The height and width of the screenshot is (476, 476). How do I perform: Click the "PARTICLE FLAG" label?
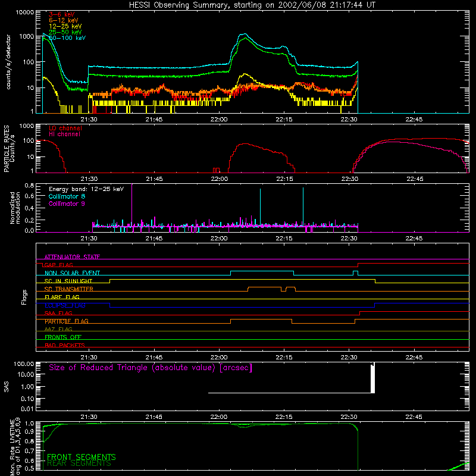point(67,321)
